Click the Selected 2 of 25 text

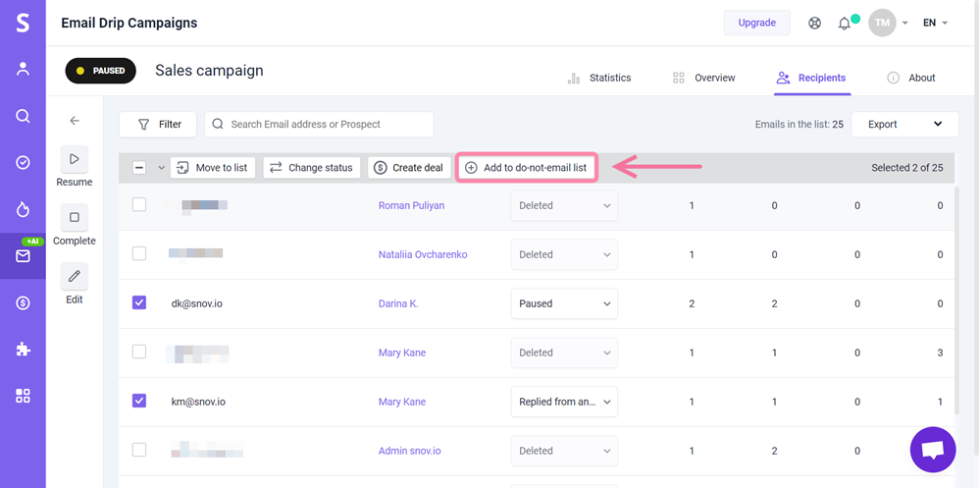(x=906, y=168)
